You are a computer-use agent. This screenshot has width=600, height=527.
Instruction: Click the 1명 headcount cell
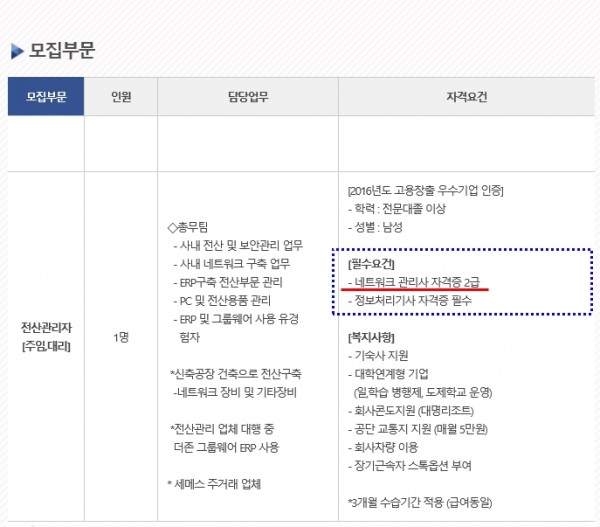click(121, 337)
